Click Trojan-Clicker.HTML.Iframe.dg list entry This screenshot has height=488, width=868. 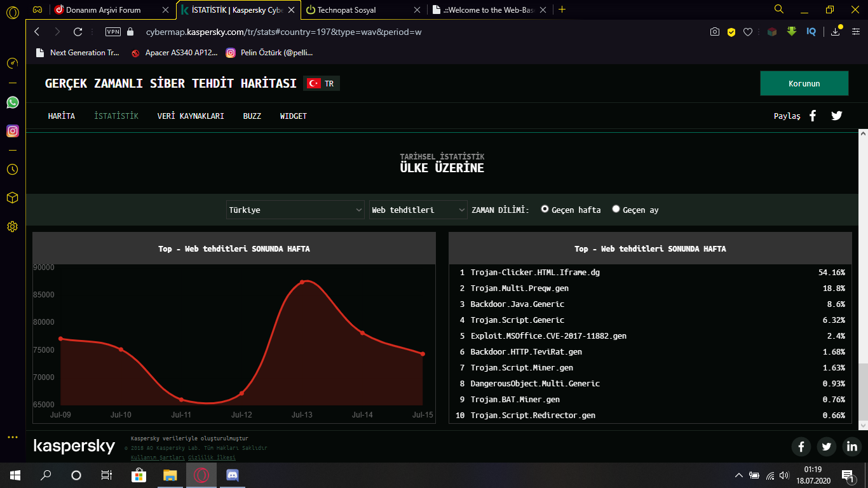(x=651, y=273)
